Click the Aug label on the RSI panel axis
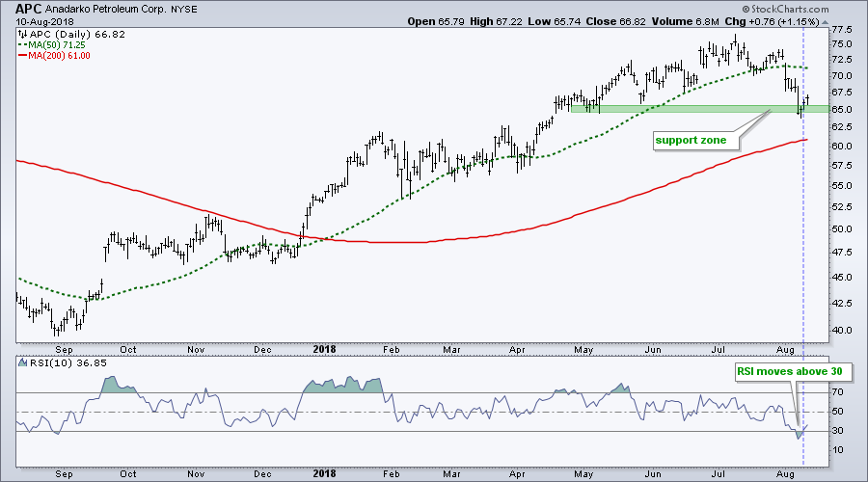Viewport: 868px width, 482px height. (x=785, y=474)
